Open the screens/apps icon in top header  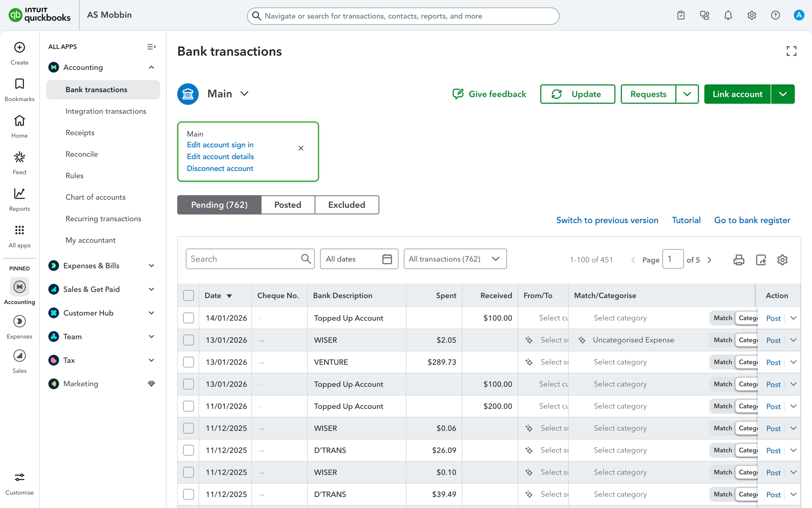coord(705,15)
